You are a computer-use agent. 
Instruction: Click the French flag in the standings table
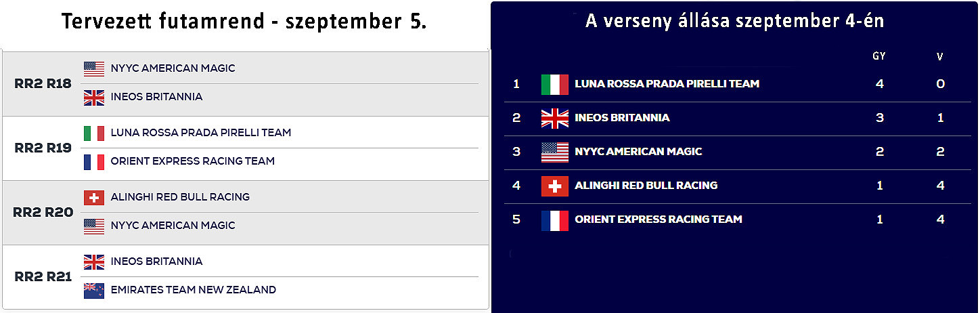[x=555, y=220]
